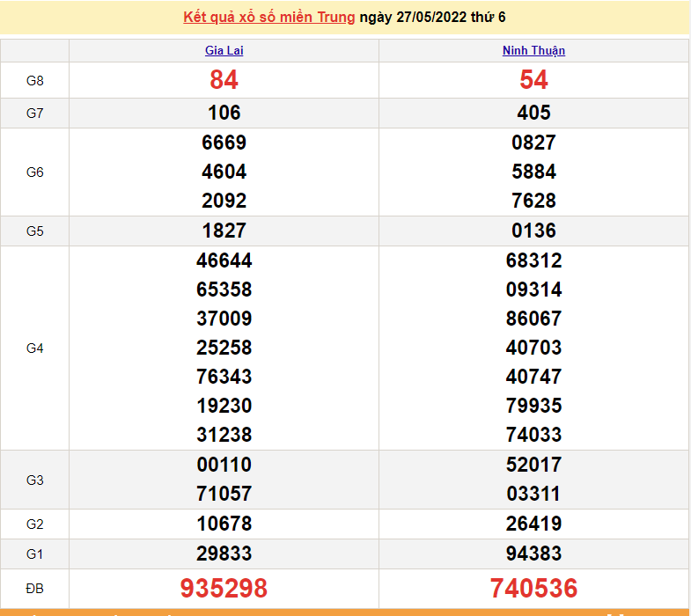Screen dimensions: 691x616
Task: Click Gia Lai G6 number 6669
Action: click(x=224, y=143)
